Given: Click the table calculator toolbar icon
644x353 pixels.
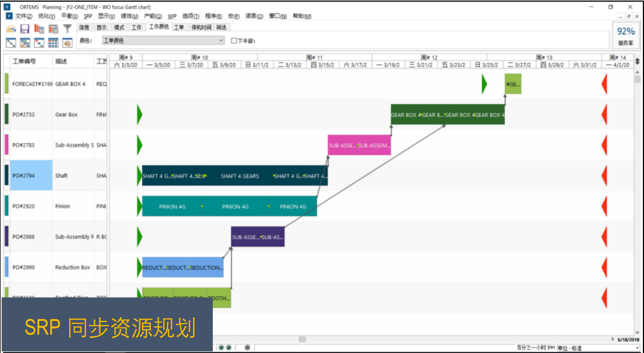Looking at the screenshot, I should [x=54, y=29].
